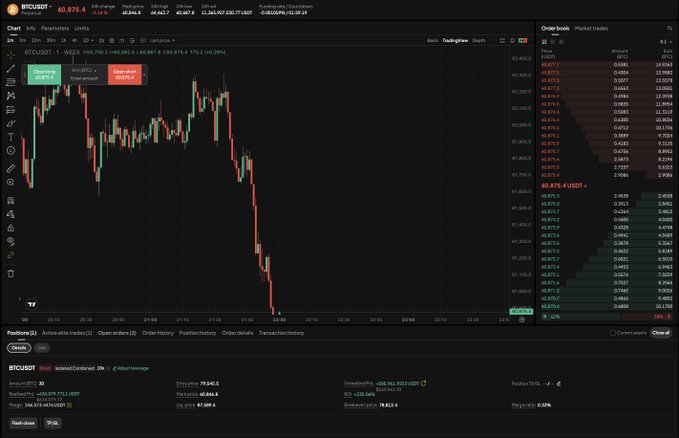The height and width of the screenshot is (438, 679).
Task: Click the Adjust leverage link
Action: [131, 368]
